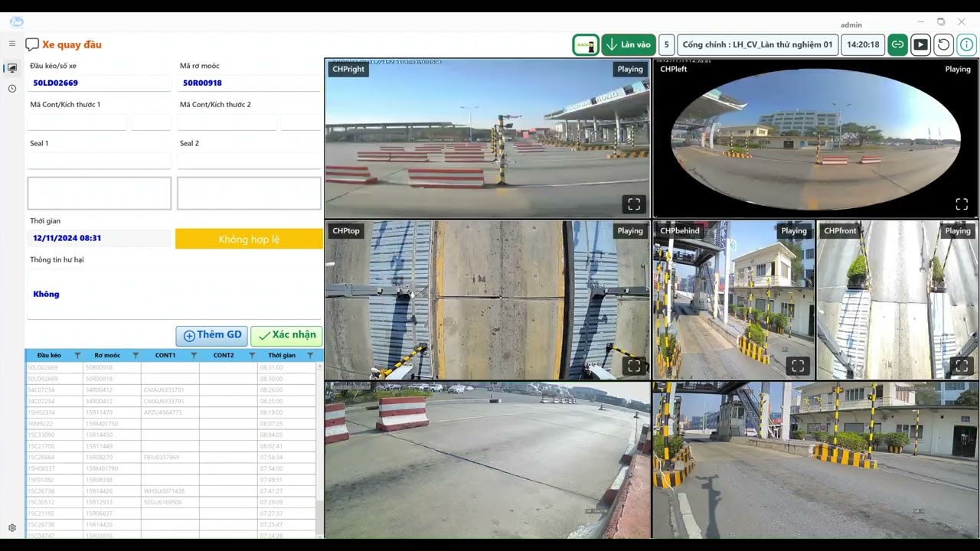Screen dimensions: 980x551
Task: Fullscreen the CHPfront camera feed
Action: click(962, 366)
